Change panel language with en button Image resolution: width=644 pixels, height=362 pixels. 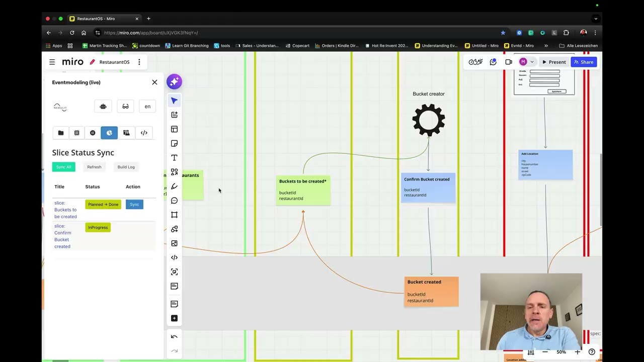[147, 107]
